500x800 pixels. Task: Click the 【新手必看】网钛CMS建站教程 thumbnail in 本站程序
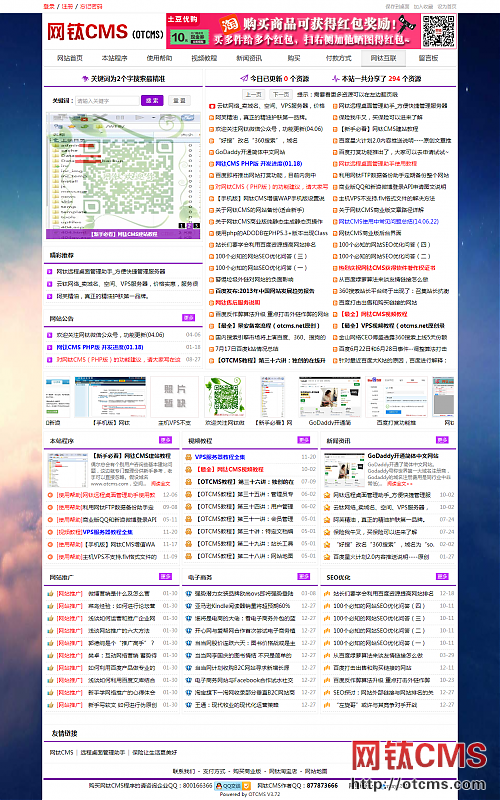(x=67, y=470)
